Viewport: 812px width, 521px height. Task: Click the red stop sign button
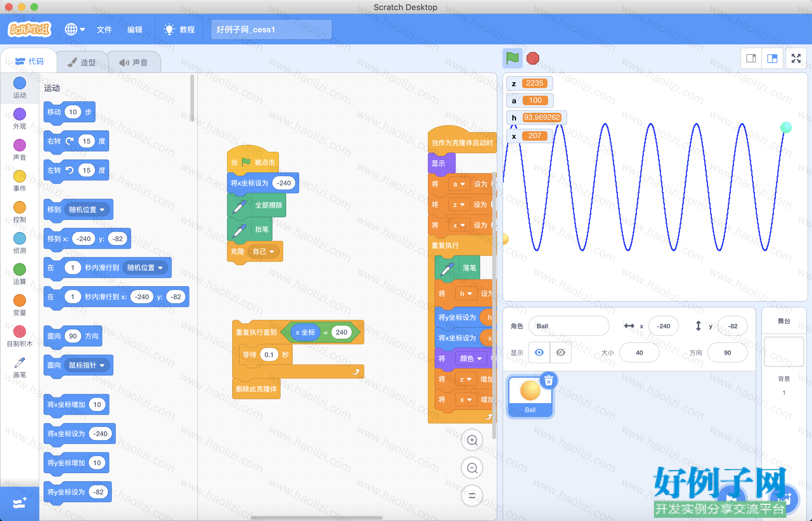pyautogui.click(x=533, y=58)
